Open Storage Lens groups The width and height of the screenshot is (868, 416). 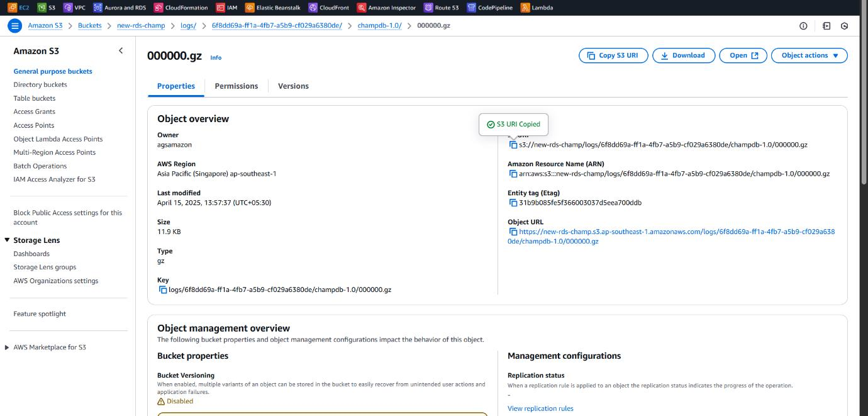tap(45, 267)
